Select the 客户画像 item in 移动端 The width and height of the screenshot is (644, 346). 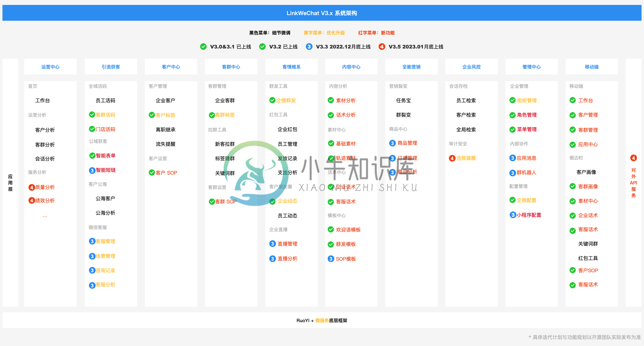pyautogui.click(x=586, y=172)
